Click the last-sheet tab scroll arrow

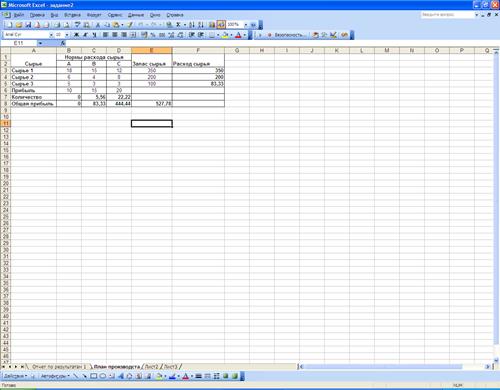[x=22, y=367]
